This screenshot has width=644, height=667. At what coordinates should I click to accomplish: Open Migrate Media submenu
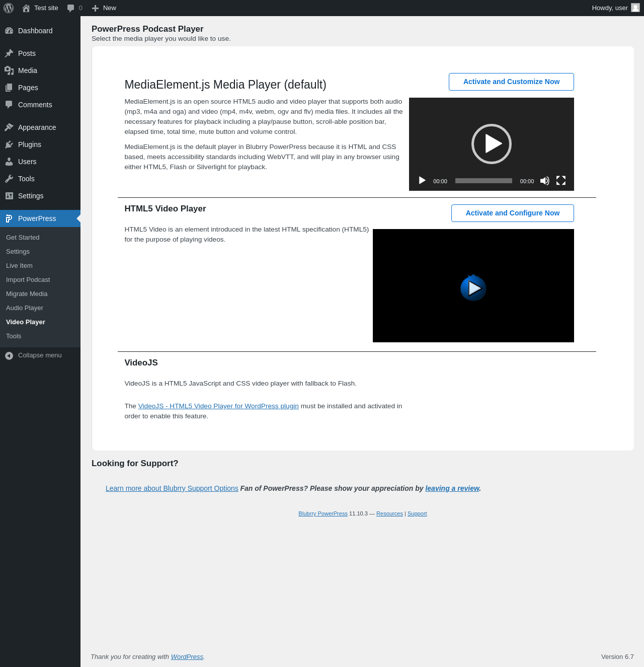tap(40, 294)
